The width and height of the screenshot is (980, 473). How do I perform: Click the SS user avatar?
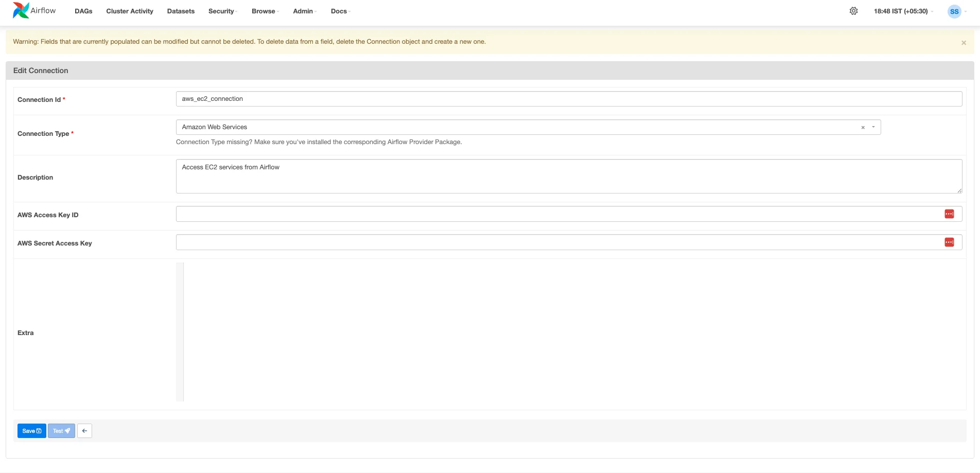(x=954, y=11)
